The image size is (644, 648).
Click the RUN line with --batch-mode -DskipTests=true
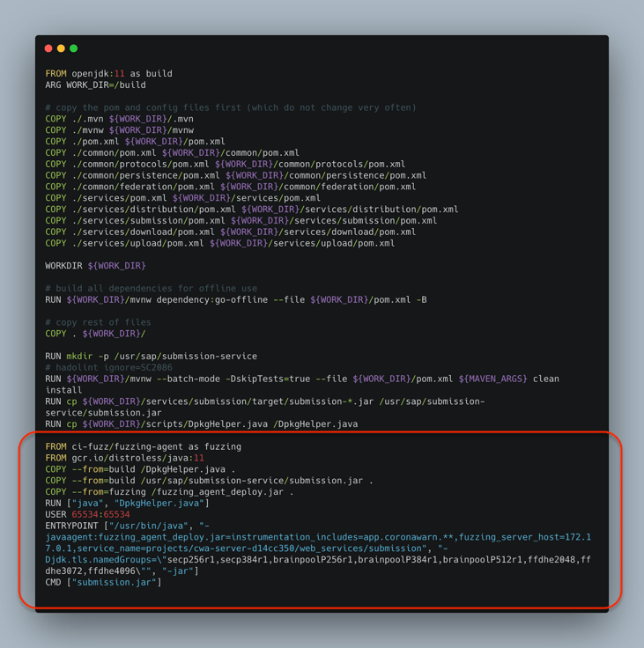click(302, 385)
